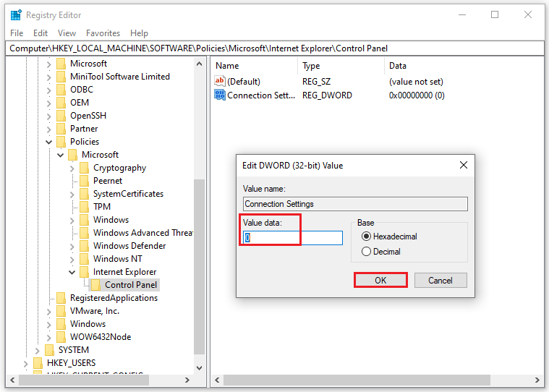Image resolution: width=549 pixels, height=392 pixels.
Task: Open the Favorites menu
Action: pyautogui.click(x=103, y=33)
